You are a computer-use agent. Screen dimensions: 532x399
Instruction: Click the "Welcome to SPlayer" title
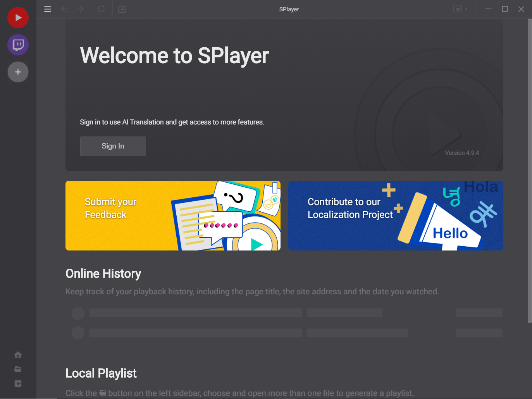tap(174, 56)
